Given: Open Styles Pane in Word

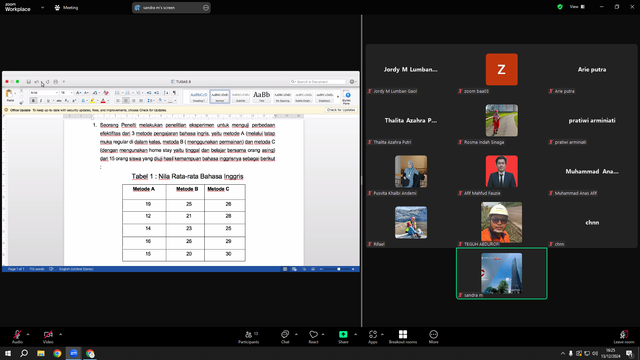Looking at the screenshot, I should pos(347,98).
